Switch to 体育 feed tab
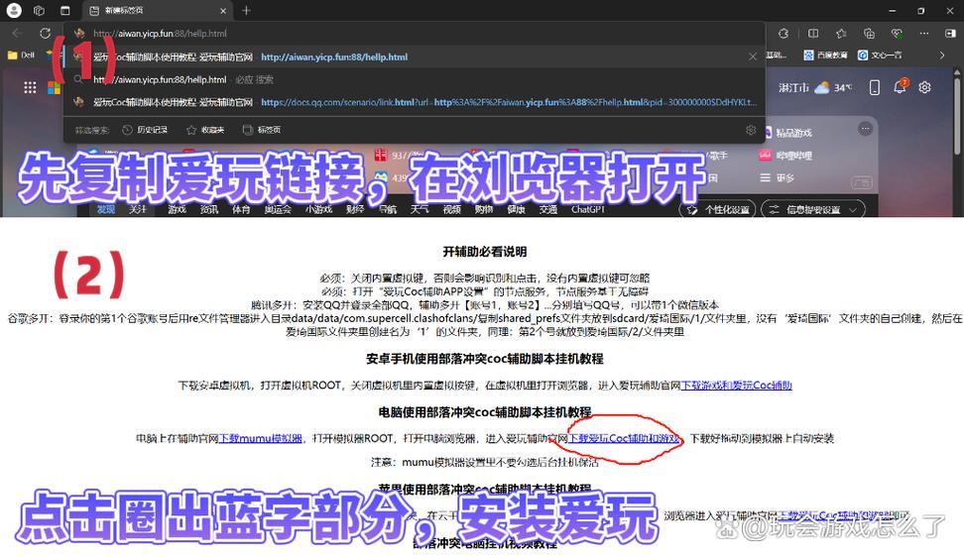The image size is (964, 560). coord(241,209)
